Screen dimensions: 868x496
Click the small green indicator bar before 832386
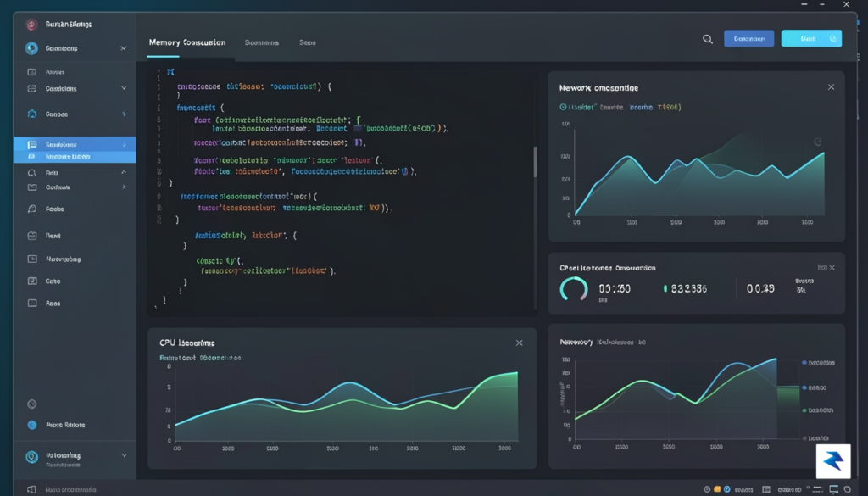pyautogui.click(x=665, y=288)
